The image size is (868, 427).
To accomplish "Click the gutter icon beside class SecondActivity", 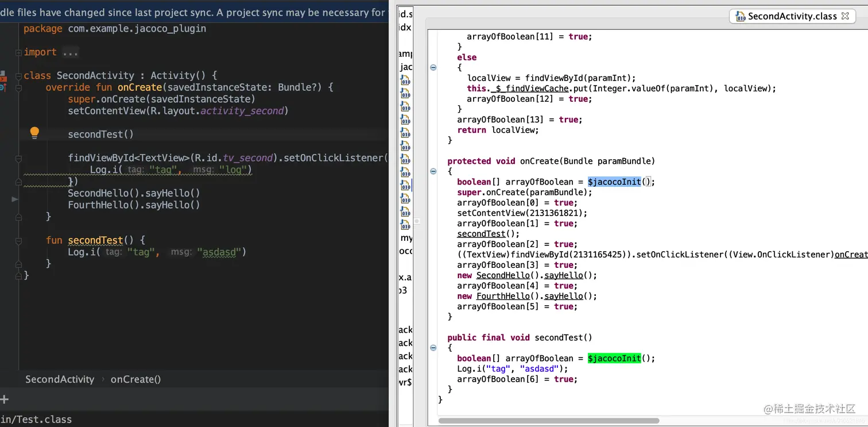I will pos(2,75).
